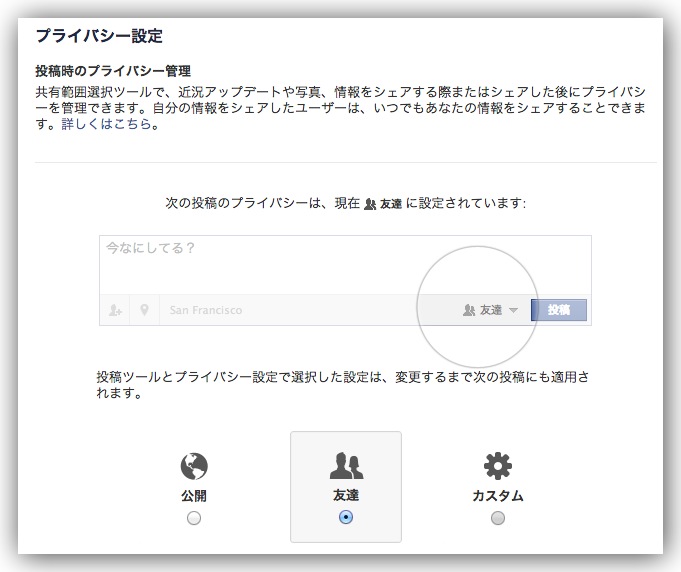Click the カスタム label text
681x572 pixels.
click(x=498, y=495)
